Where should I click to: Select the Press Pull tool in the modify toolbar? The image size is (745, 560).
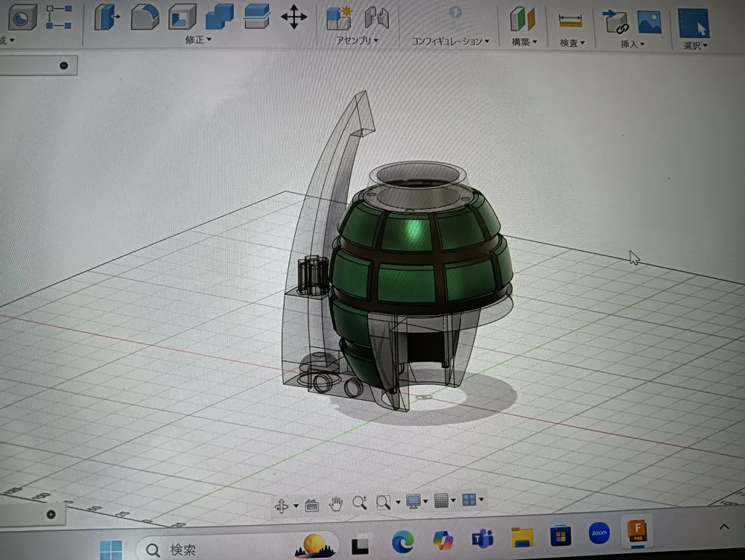pos(107,16)
